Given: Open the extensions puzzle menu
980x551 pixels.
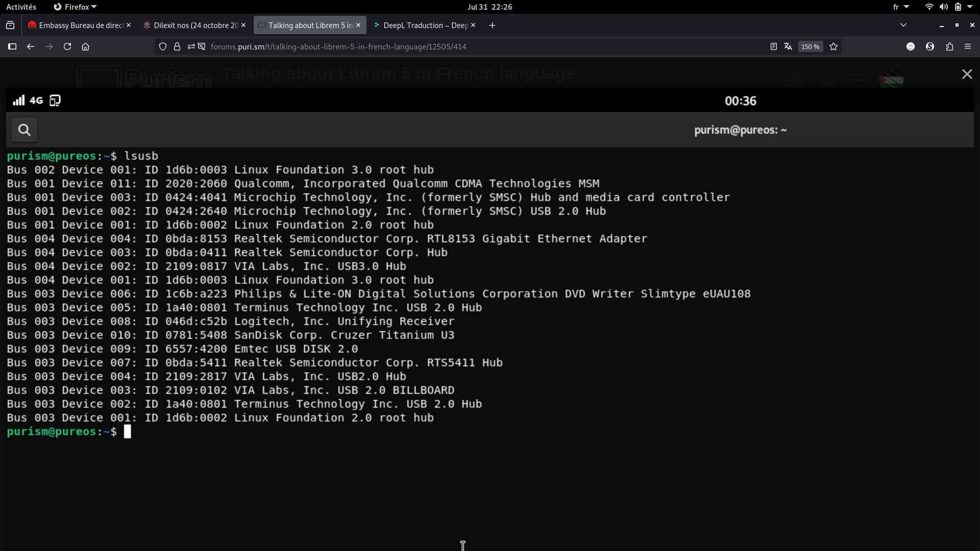Looking at the screenshot, I should tap(949, 46).
